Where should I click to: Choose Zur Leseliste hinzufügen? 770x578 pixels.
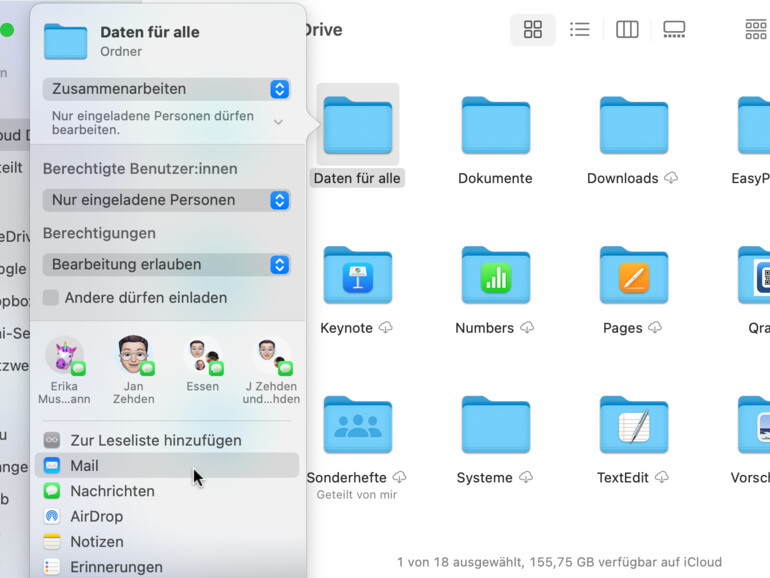167,440
